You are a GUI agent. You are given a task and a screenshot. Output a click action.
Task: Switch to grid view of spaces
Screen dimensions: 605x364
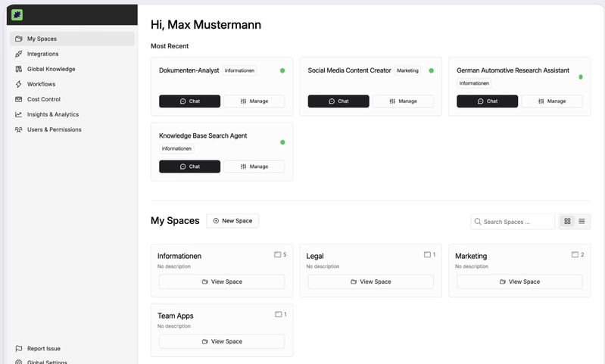pyautogui.click(x=567, y=222)
